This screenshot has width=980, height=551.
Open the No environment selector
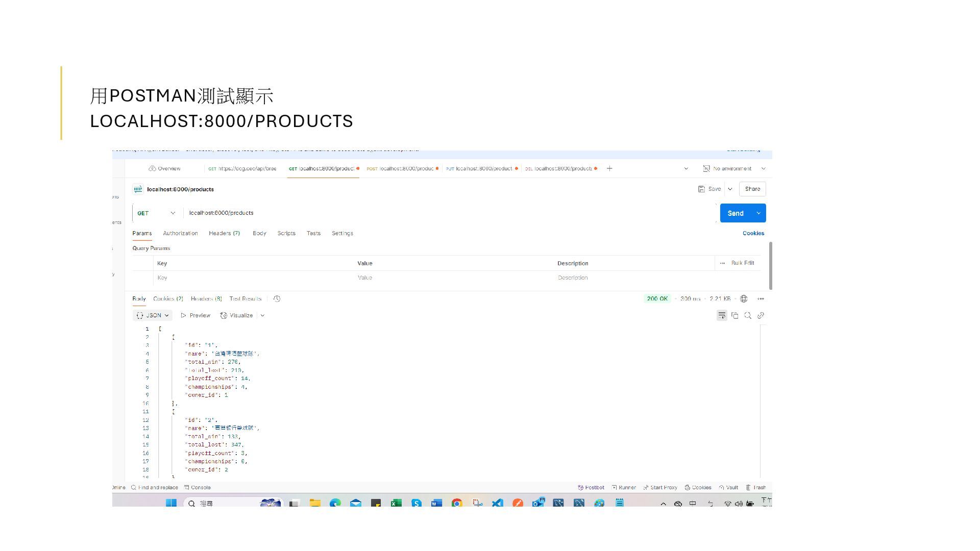pyautogui.click(x=734, y=168)
